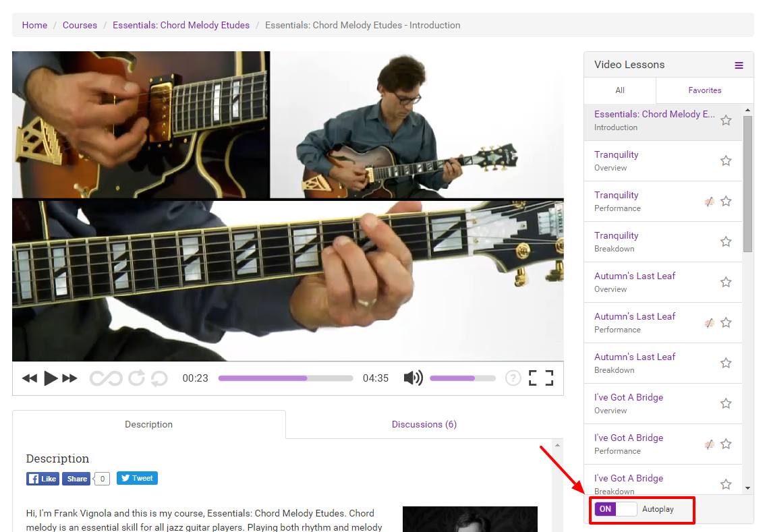767x532 pixels.
Task: Open the I've Got A Bridge Overview lesson
Action: 629,398
